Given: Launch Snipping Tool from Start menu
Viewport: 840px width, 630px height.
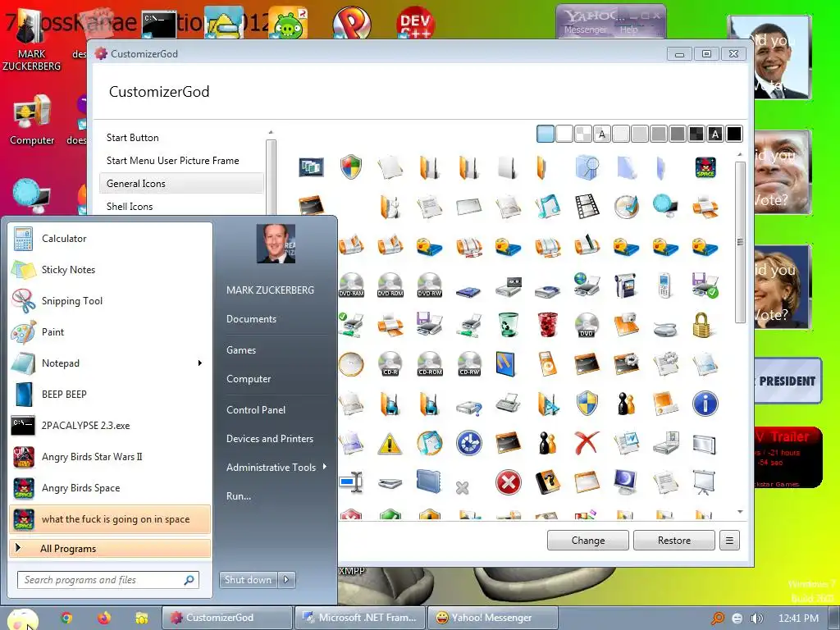Looking at the screenshot, I should 110,300.
